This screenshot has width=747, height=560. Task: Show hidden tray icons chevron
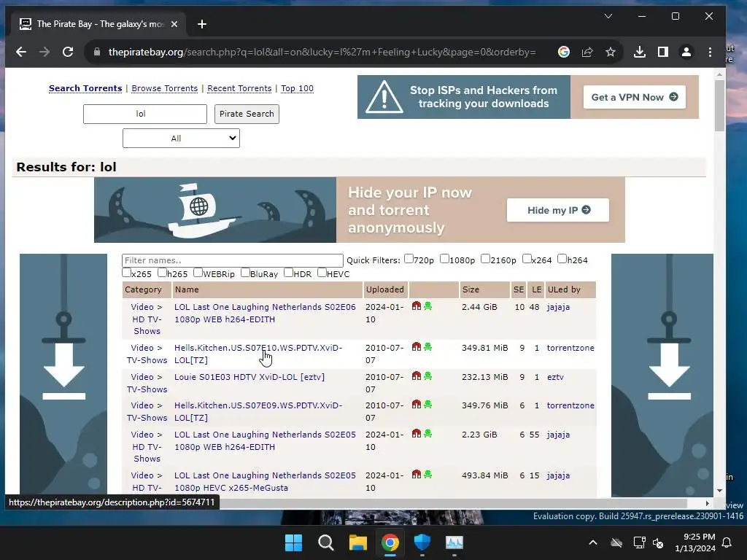(x=592, y=542)
